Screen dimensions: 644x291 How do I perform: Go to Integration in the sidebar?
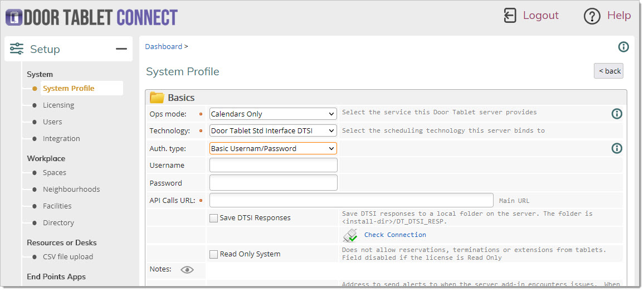point(61,139)
